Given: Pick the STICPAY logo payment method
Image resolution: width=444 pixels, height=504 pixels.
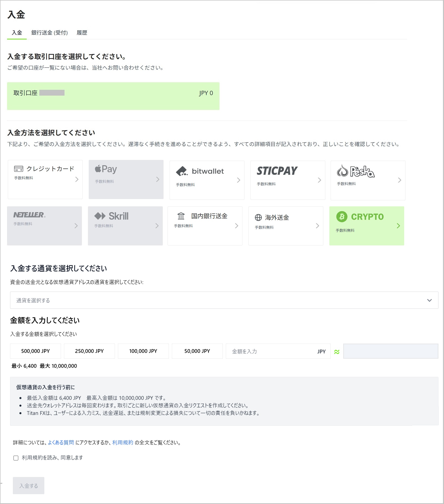Looking at the screenshot, I should click(x=277, y=171).
